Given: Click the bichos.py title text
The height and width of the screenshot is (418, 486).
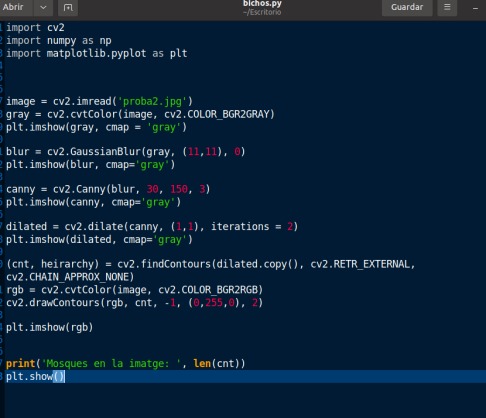Looking at the screenshot, I should [262, 4].
